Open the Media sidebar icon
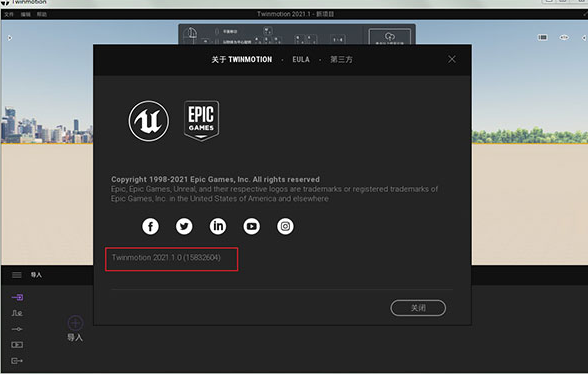The width and height of the screenshot is (588, 374). [x=17, y=345]
